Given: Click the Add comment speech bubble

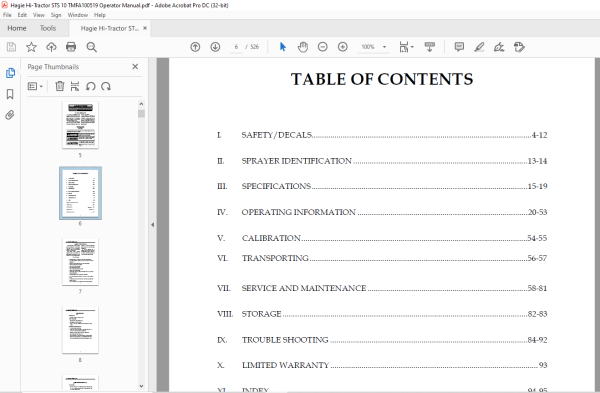Looking at the screenshot, I should coord(459,47).
